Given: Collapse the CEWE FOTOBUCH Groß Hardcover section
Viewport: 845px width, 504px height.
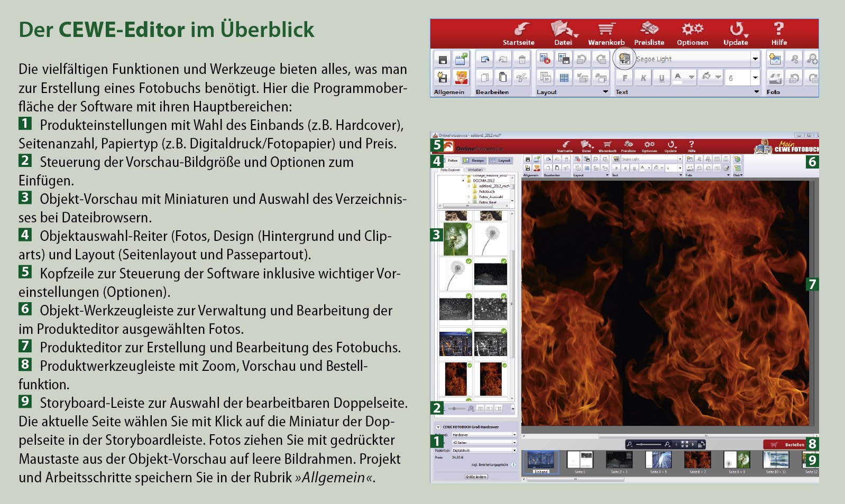Looking at the screenshot, I should (438, 427).
